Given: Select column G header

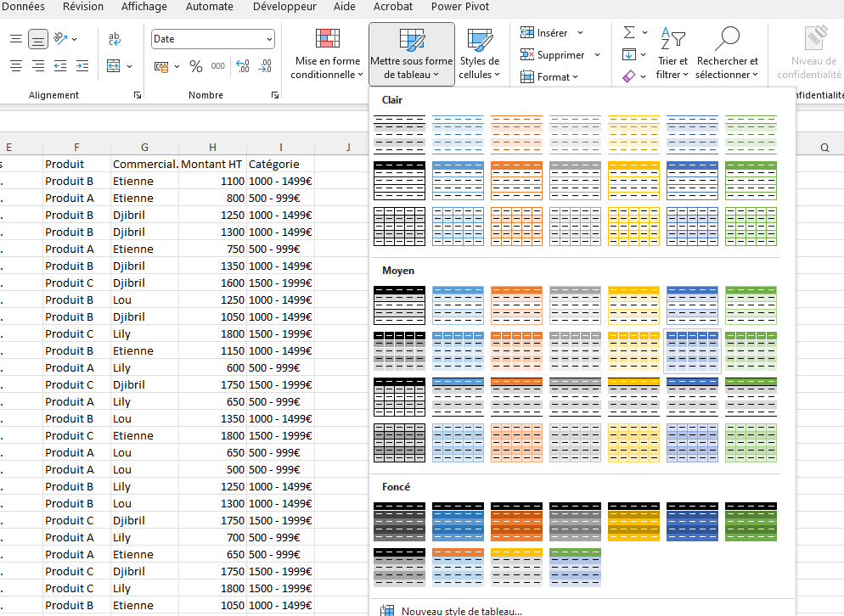Looking at the screenshot, I should 144,147.
